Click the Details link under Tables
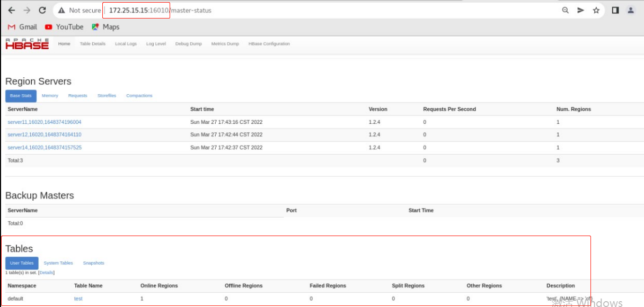Image resolution: width=644 pixels, height=307 pixels. click(47, 273)
